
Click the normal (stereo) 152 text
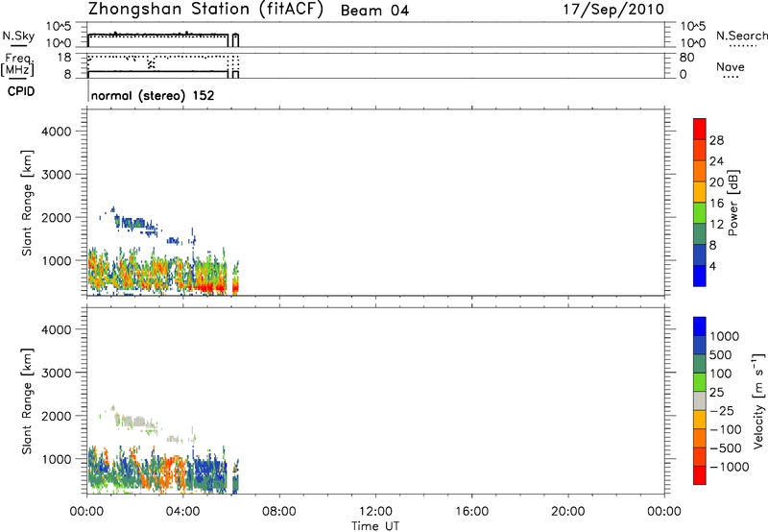point(153,95)
